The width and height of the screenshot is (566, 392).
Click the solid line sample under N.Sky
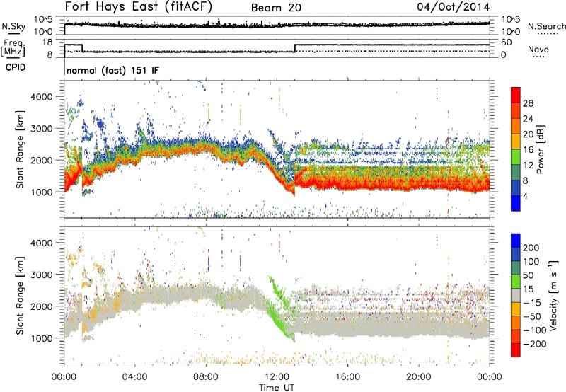pos(13,33)
